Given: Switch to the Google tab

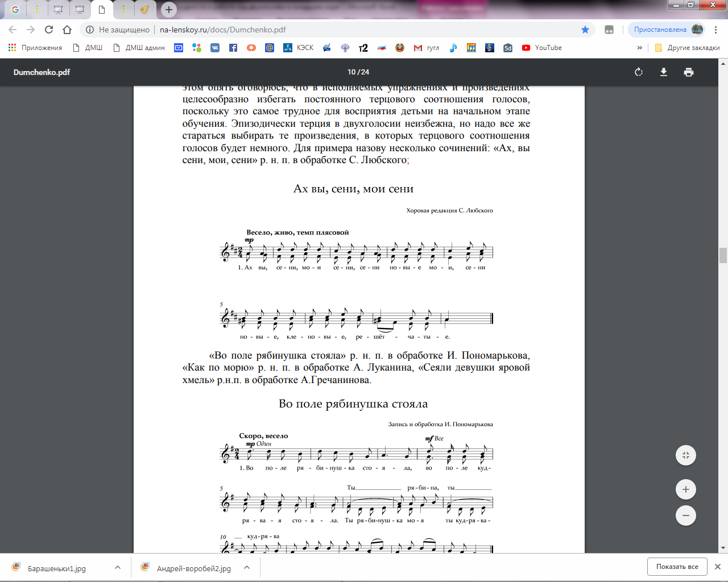Looking at the screenshot, I should [15, 9].
